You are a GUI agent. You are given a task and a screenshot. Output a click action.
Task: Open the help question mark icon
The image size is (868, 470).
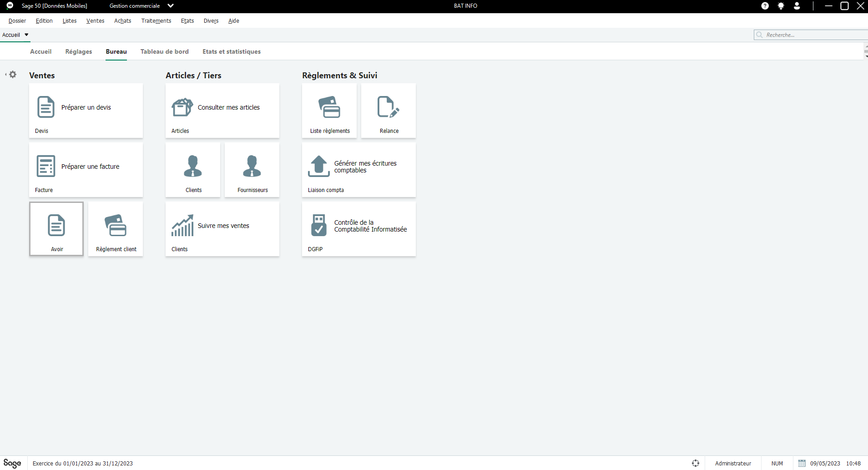[765, 6]
